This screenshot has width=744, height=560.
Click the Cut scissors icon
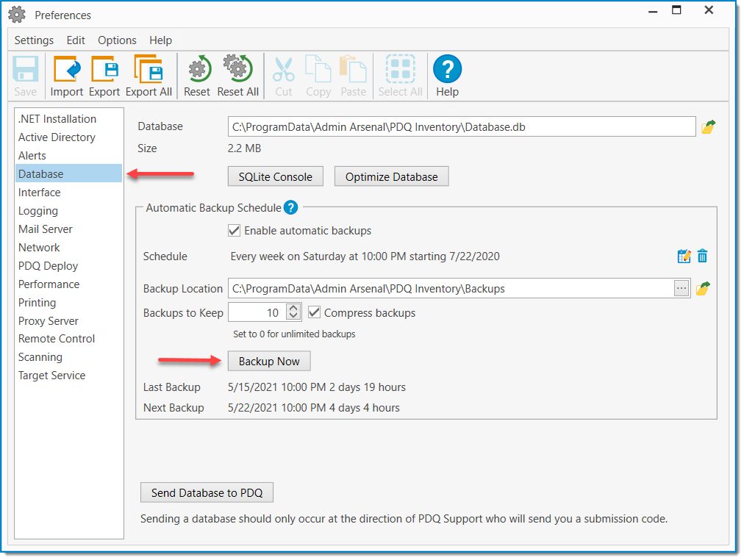[x=284, y=70]
